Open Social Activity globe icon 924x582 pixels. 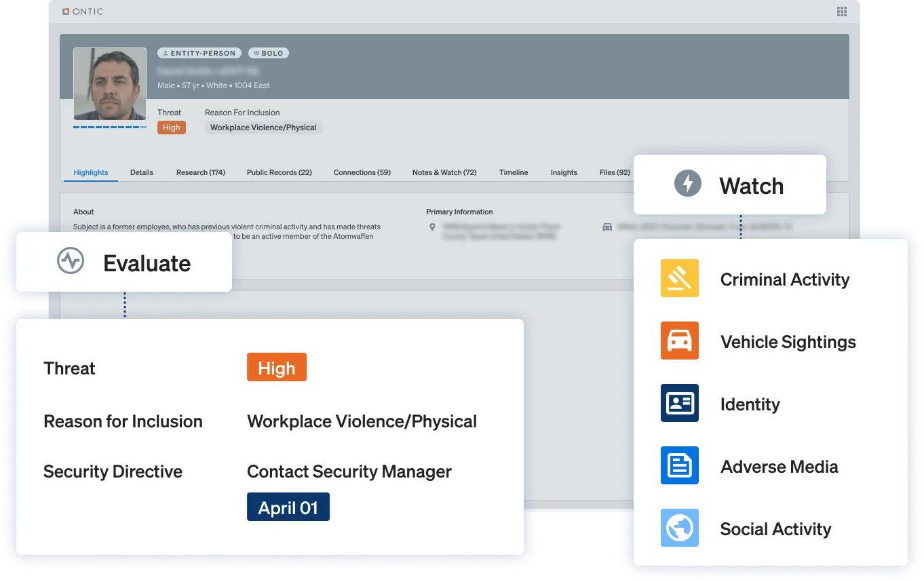[680, 528]
